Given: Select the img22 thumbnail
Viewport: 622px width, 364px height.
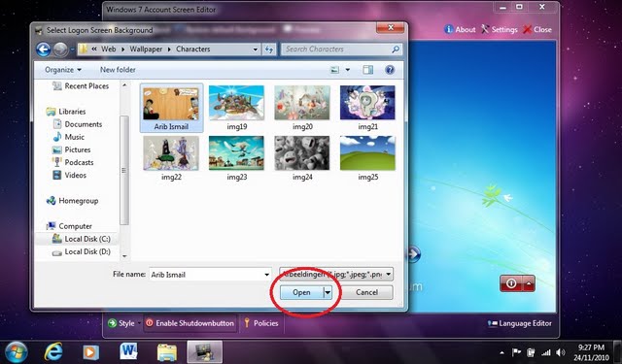Looking at the screenshot, I should point(171,158).
